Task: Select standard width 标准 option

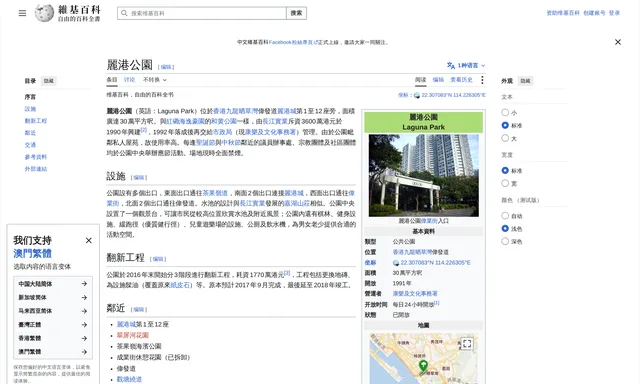Action: point(505,171)
